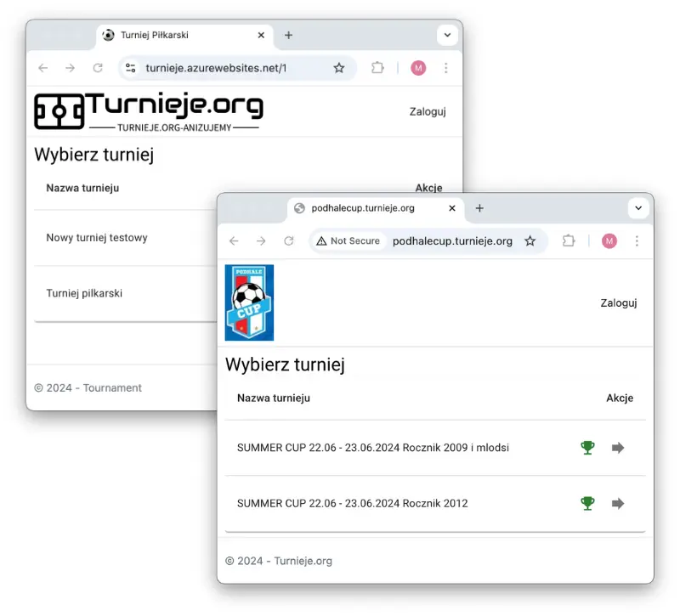Image resolution: width=680 pixels, height=616 pixels.
Task: Reload the turnieje.azurewebsites.net page
Action: tap(98, 68)
